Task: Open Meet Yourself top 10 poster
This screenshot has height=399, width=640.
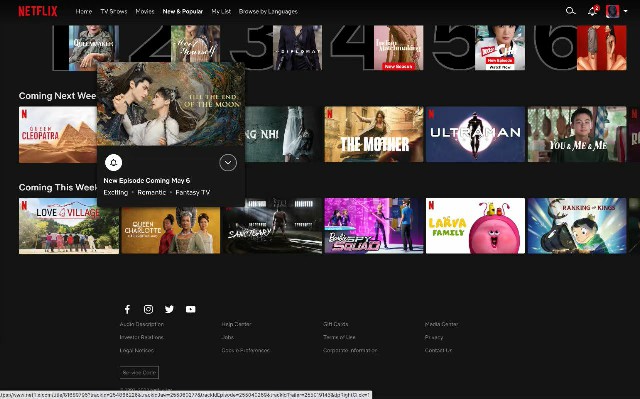Action: [195, 44]
